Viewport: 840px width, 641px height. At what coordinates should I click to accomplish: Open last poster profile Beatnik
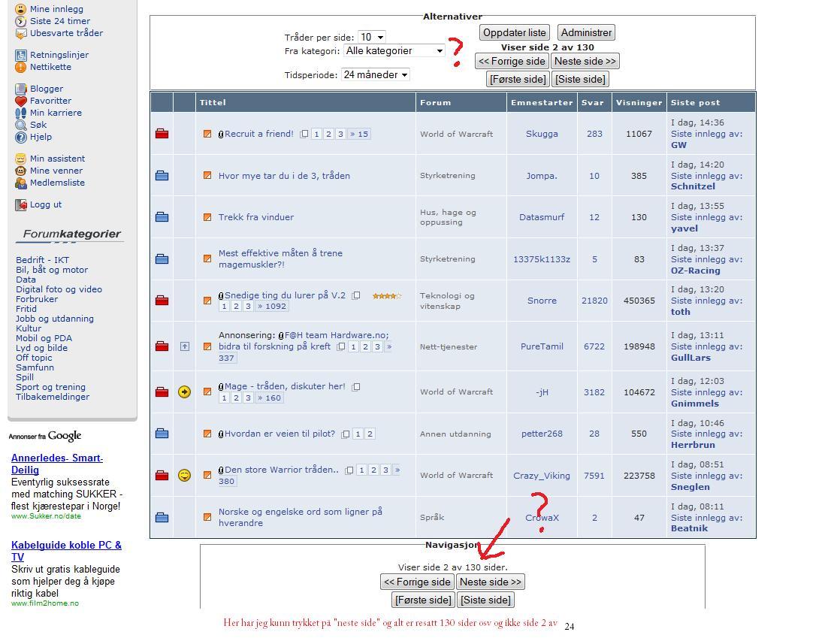tap(689, 528)
